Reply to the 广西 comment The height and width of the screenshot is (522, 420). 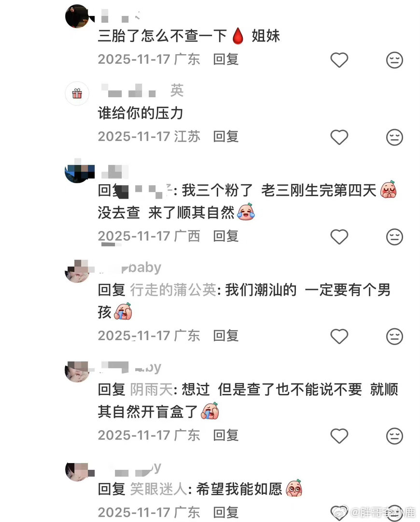click(226, 236)
